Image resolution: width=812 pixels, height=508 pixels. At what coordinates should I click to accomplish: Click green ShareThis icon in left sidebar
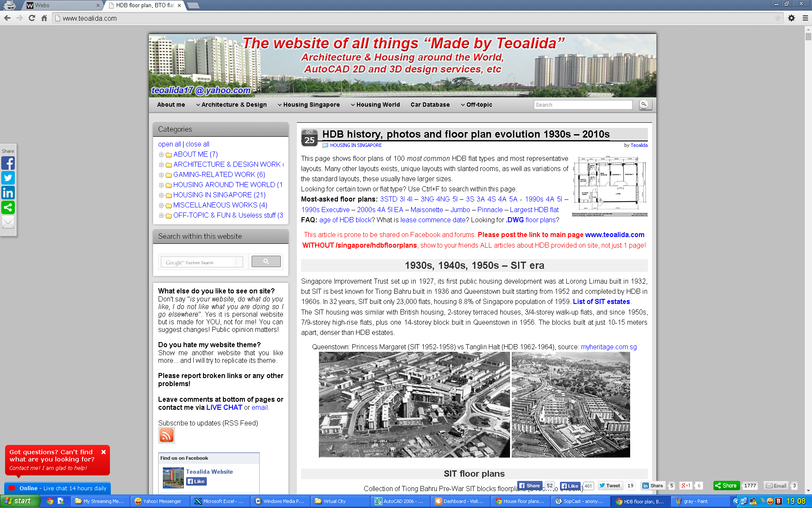(x=8, y=207)
